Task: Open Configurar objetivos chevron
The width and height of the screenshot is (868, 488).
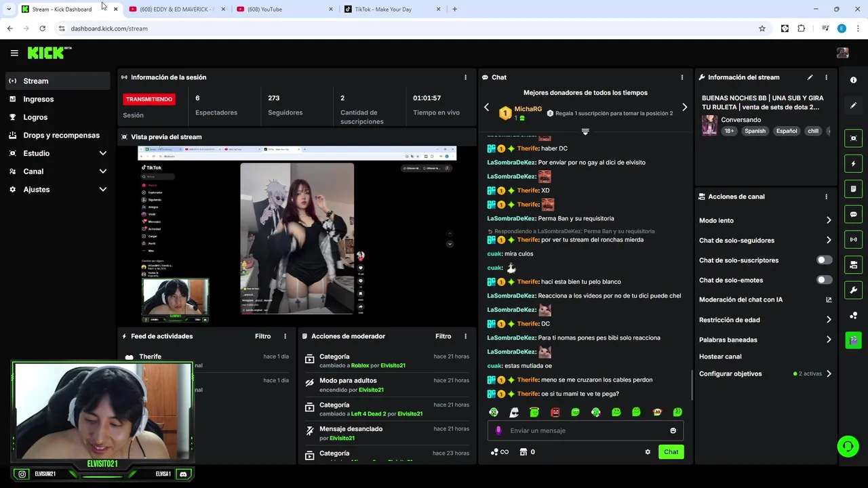Action: 829,373
